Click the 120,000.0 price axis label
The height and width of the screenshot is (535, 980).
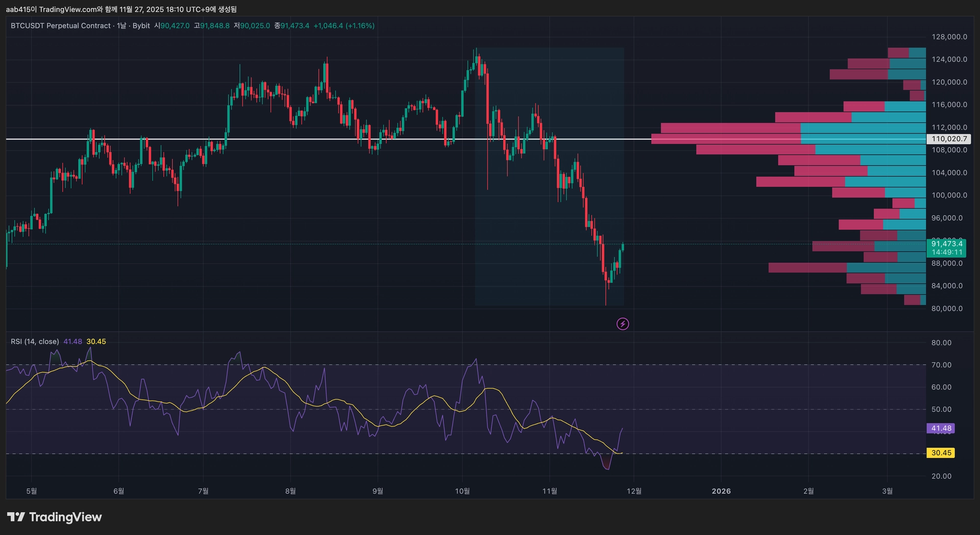[949, 82]
